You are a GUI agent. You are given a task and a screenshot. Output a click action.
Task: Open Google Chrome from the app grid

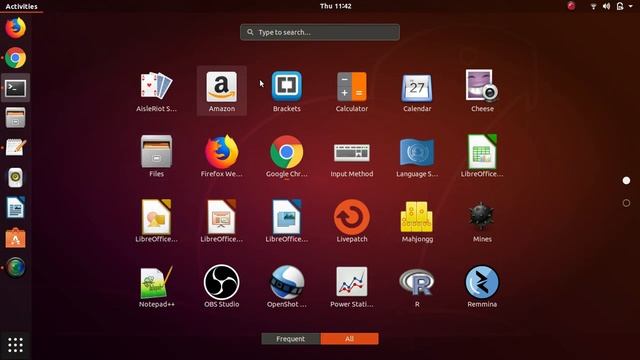pyautogui.click(x=287, y=156)
